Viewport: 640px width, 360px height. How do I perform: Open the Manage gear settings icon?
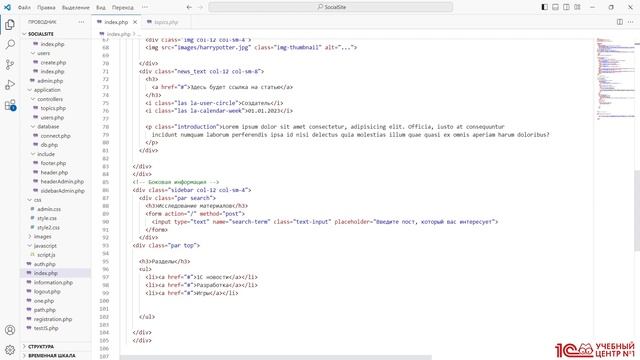pos(10,350)
